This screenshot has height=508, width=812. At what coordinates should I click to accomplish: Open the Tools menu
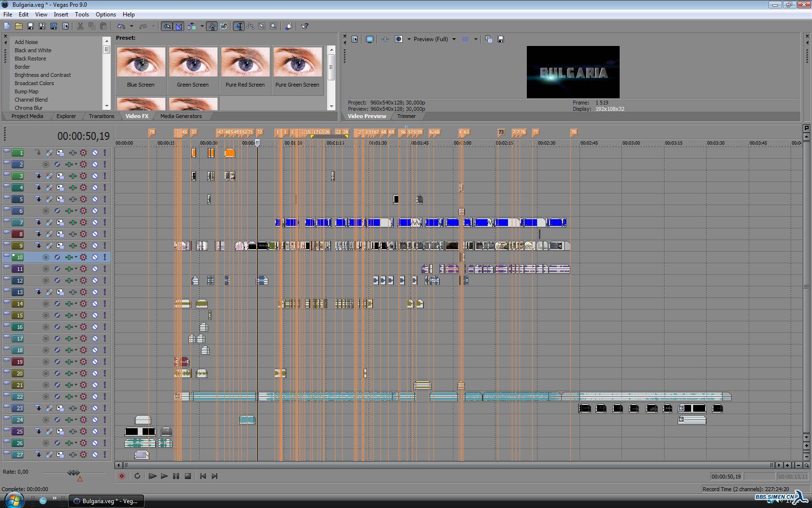click(x=82, y=15)
